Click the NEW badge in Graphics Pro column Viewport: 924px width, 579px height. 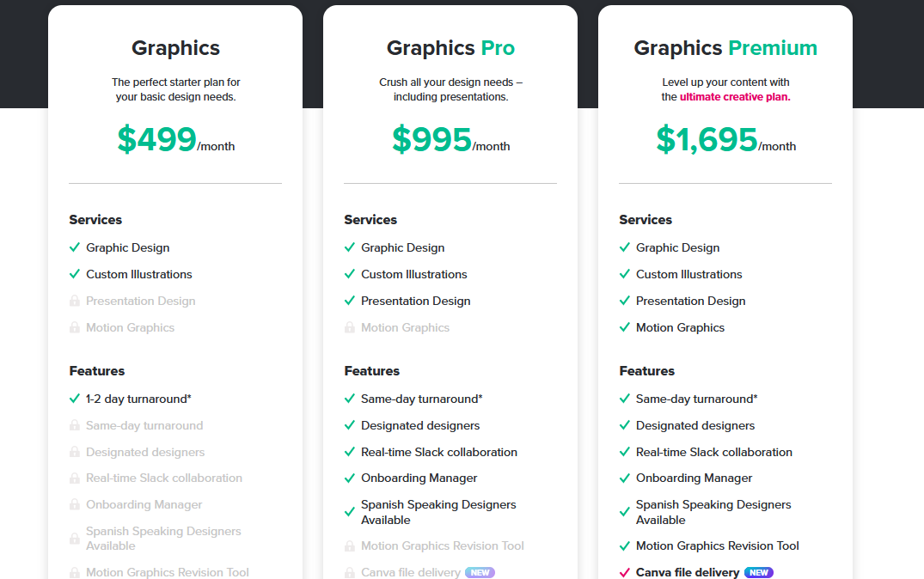click(x=480, y=572)
